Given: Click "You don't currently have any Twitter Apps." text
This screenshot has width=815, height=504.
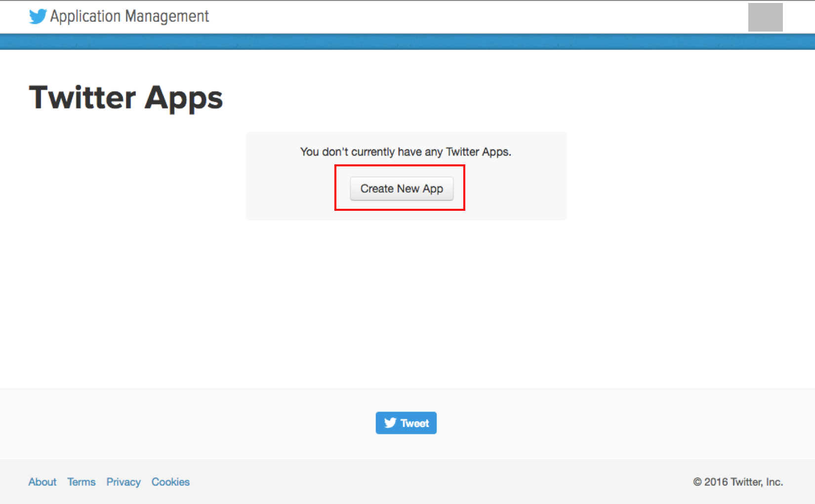Looking at the screenshot, I should tap(406, 152).
